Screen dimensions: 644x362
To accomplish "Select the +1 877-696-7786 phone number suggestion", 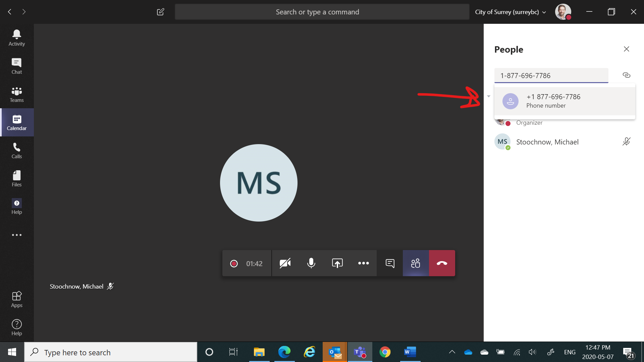I will (x=565, y=101).
